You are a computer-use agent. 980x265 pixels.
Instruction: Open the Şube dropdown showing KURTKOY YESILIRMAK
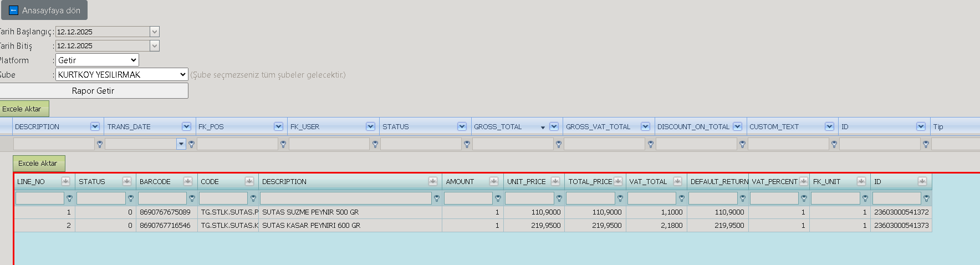click(x=122, y=74)
